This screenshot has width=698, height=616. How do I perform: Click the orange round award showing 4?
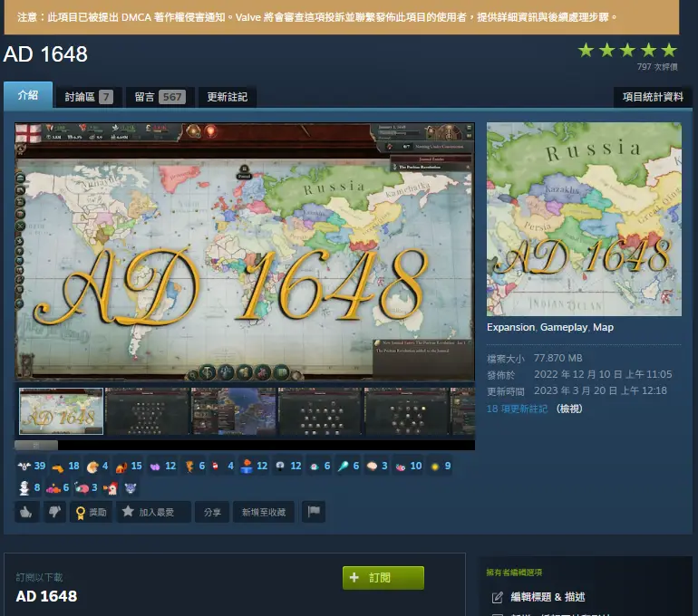[x=97, y=466]
